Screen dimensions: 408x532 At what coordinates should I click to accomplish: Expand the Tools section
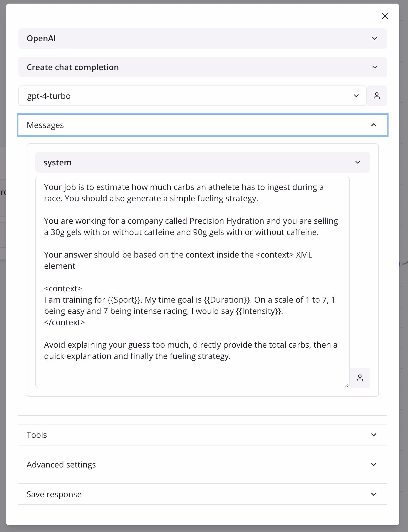click(202, 435)
